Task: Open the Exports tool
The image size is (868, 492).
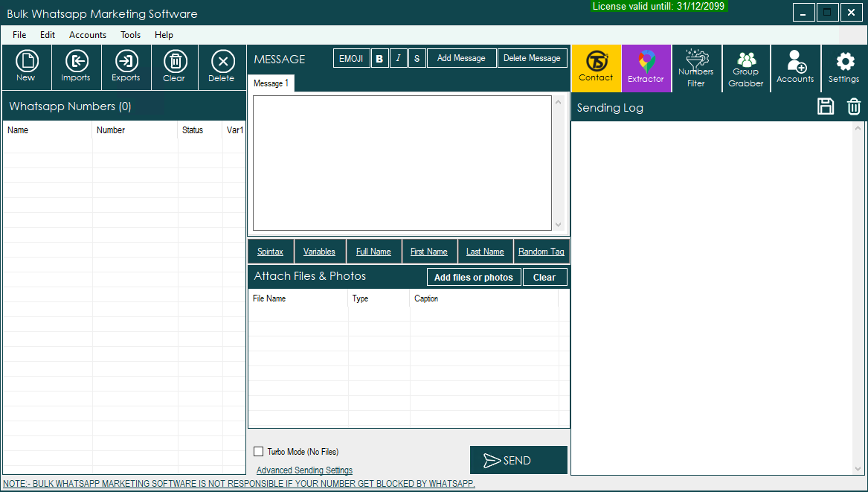Action: pyautogui.click(x=126, y=67)
